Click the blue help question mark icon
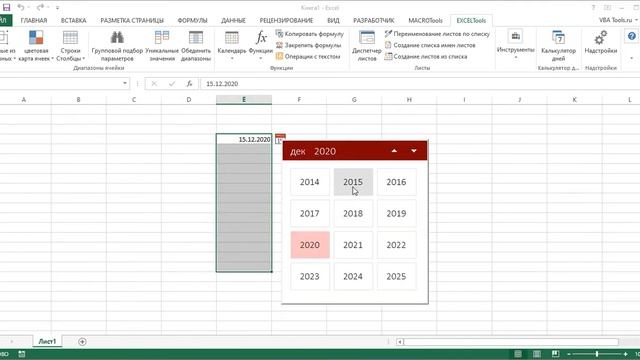Screen dimensions: 640x360 click(x=631, y=36)
